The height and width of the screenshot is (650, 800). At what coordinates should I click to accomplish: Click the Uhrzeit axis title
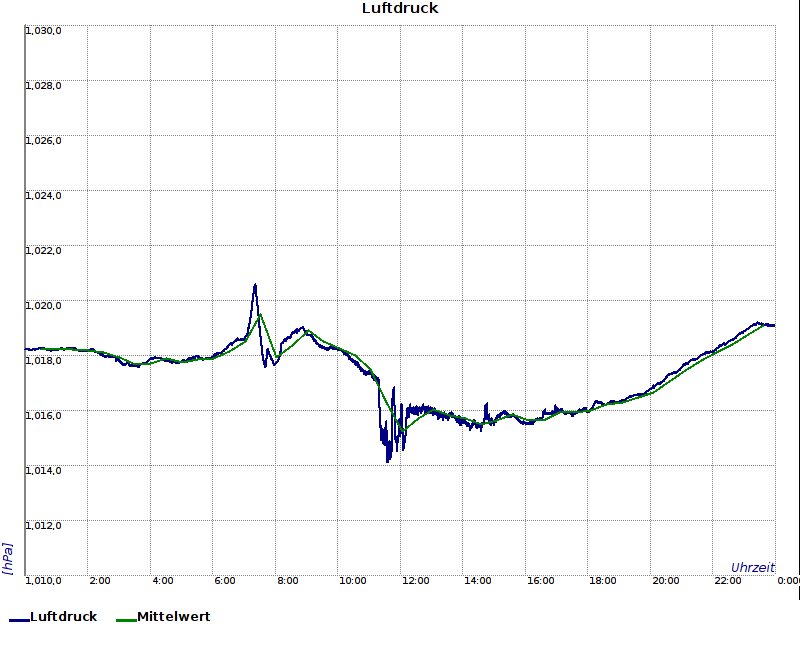coord(753,568)
